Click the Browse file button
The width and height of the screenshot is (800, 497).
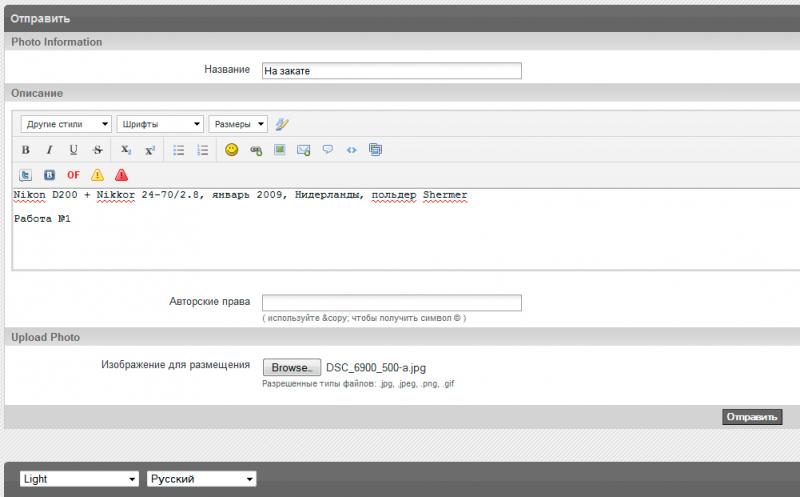pyautogui.click(x=292, y=367)
